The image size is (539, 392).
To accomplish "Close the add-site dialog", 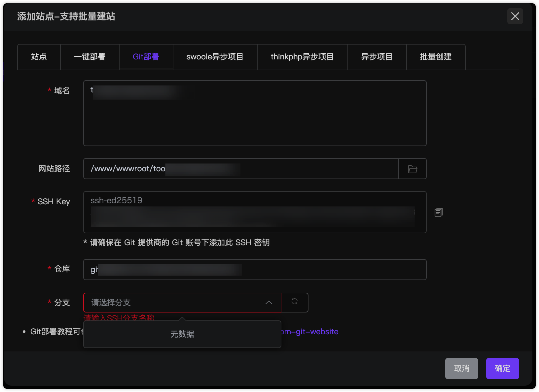I will click(515, 16).
